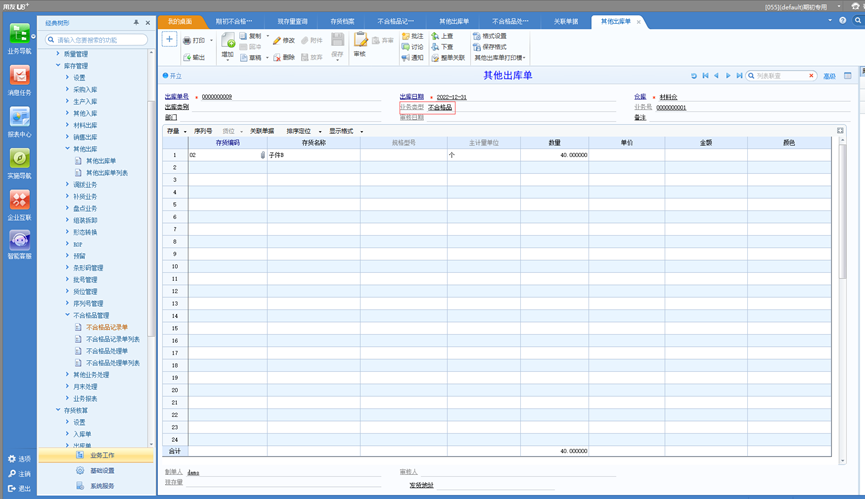Go to the last record arrow
Viewport: 865px width, 499px height.
(x=739, y=76)
